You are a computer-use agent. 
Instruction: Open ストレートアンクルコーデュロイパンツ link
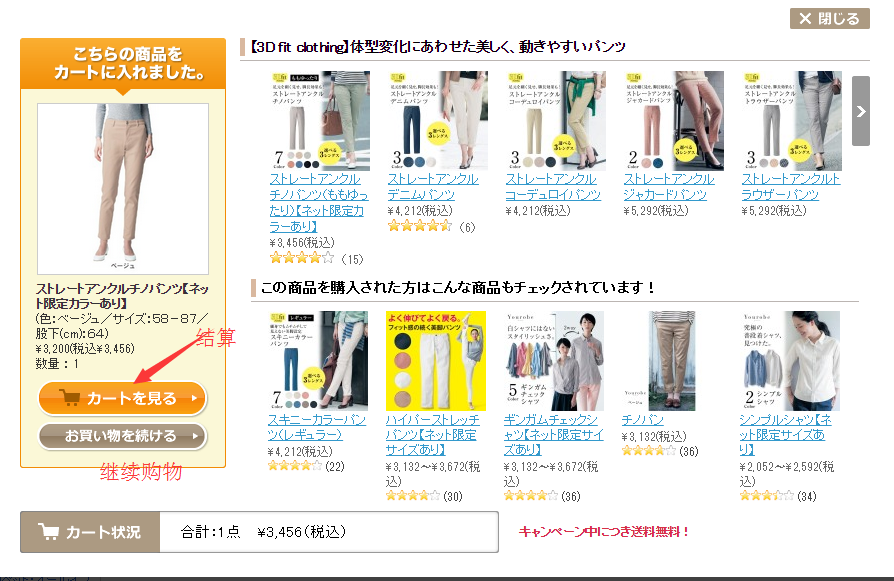click(x=553, y=187)
